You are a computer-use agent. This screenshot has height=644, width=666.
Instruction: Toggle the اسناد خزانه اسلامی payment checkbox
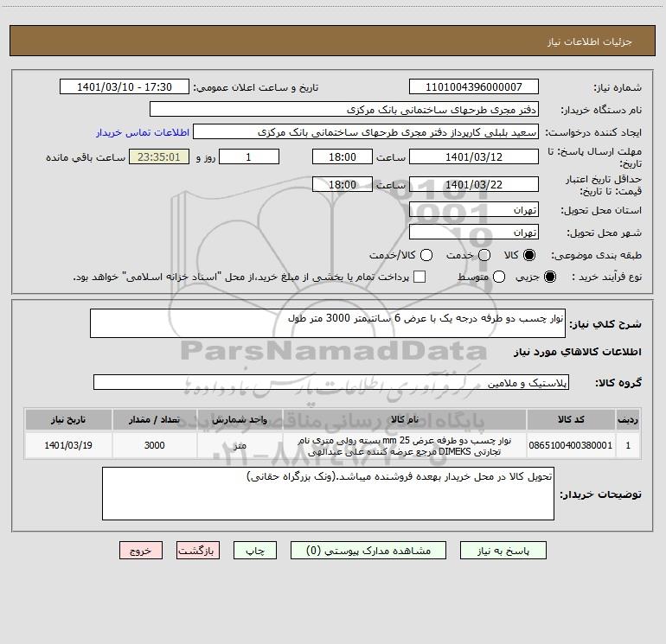pos(419,277)
